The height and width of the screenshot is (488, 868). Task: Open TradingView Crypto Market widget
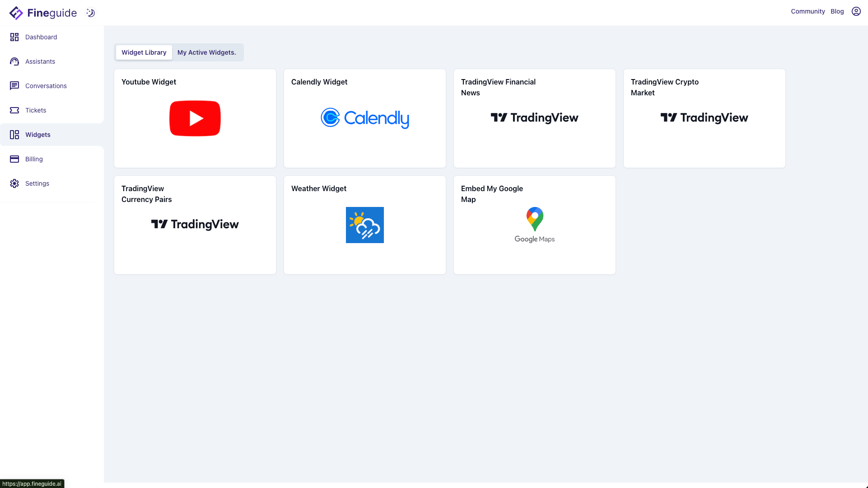[x=704, y=118]
